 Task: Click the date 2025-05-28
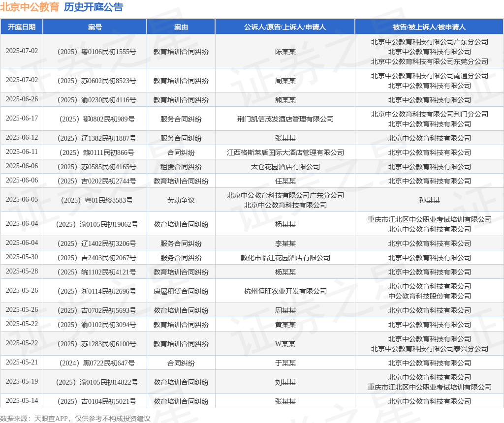click(22, 272)
